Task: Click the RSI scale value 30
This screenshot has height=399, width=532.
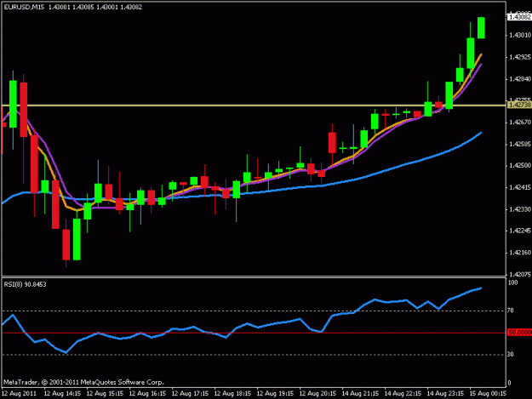Action: 511,354
